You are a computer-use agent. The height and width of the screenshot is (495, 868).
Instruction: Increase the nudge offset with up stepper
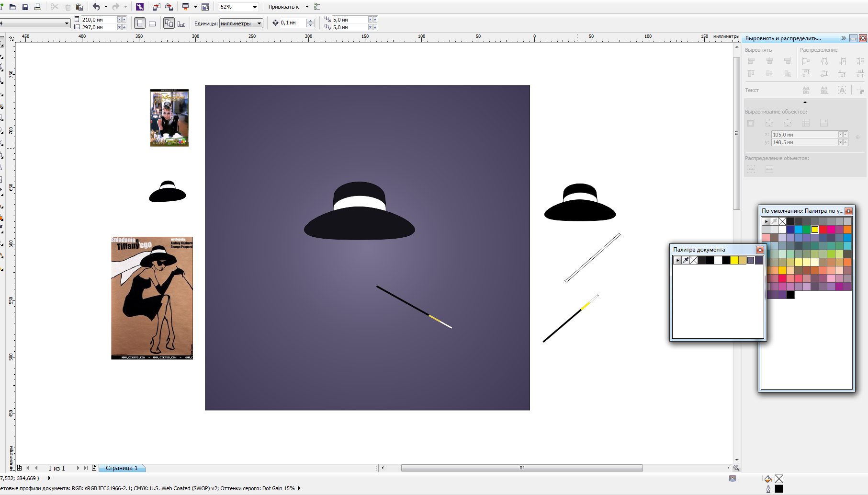pos(311,21)
